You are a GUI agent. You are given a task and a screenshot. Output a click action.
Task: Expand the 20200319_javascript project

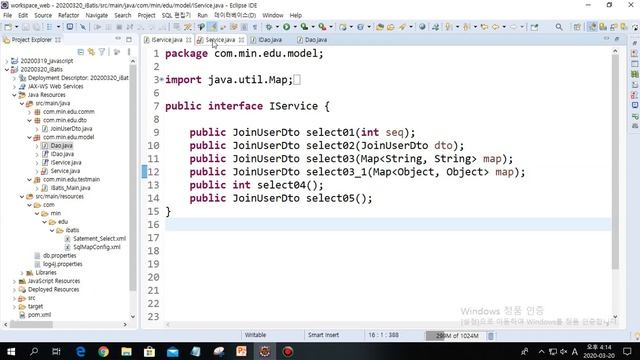pos(7,61)
